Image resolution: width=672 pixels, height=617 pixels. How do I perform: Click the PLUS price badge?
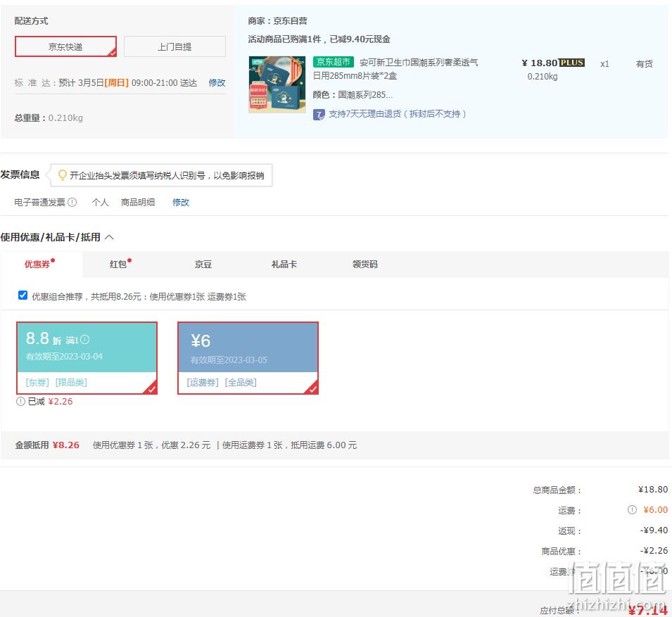point(571,63)
